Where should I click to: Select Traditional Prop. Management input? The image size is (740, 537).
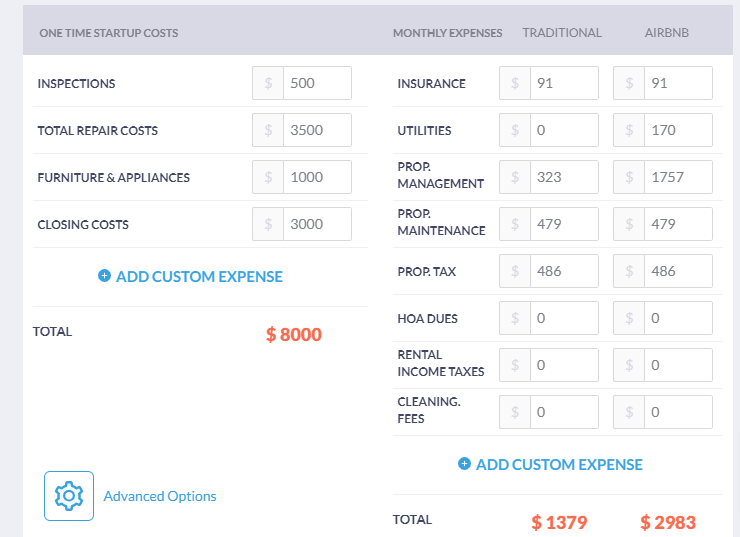(x=563, y=177)
